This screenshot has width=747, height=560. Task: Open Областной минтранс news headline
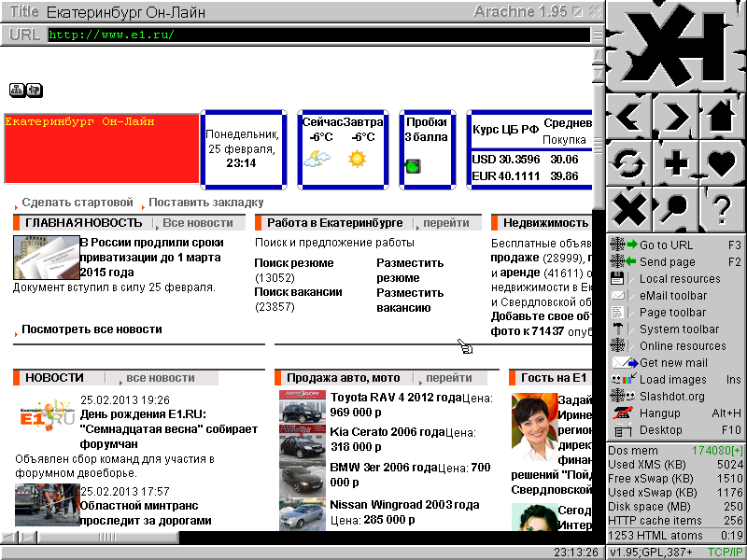click(146, 512)
